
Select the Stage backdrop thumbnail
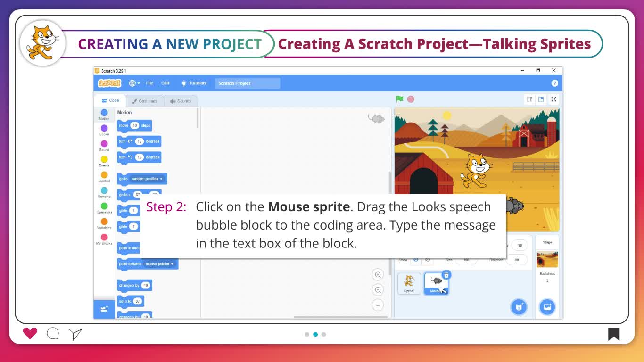[x=547, y=260]
